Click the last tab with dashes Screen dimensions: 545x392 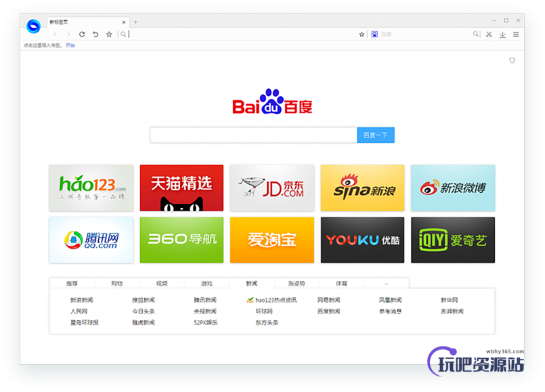(387, 283)
